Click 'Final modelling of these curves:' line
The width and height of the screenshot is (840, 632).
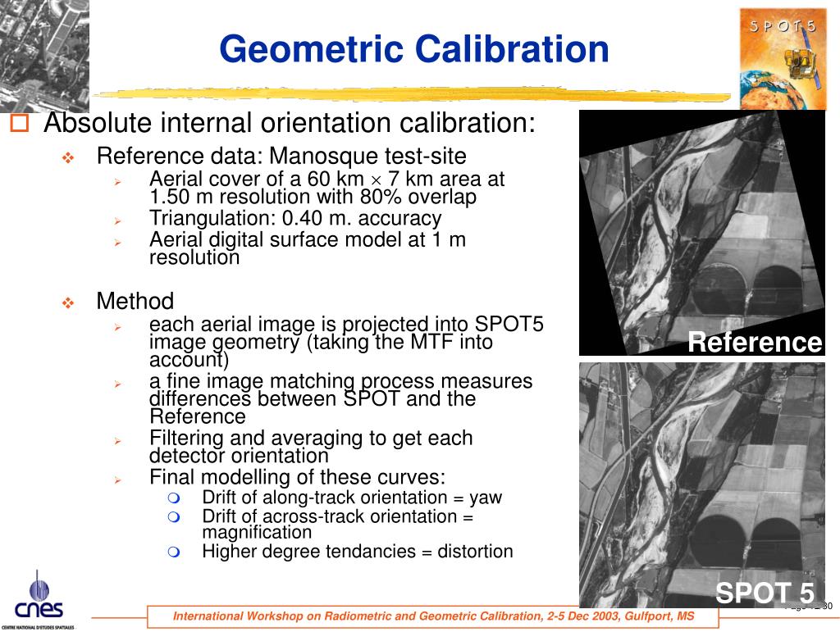point(297,477)
